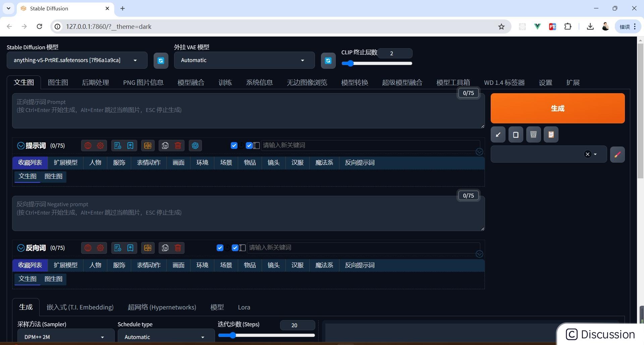Click the Negative prompt text area
The width and height of the screenshot is (644, 345).
coord(248,213)
